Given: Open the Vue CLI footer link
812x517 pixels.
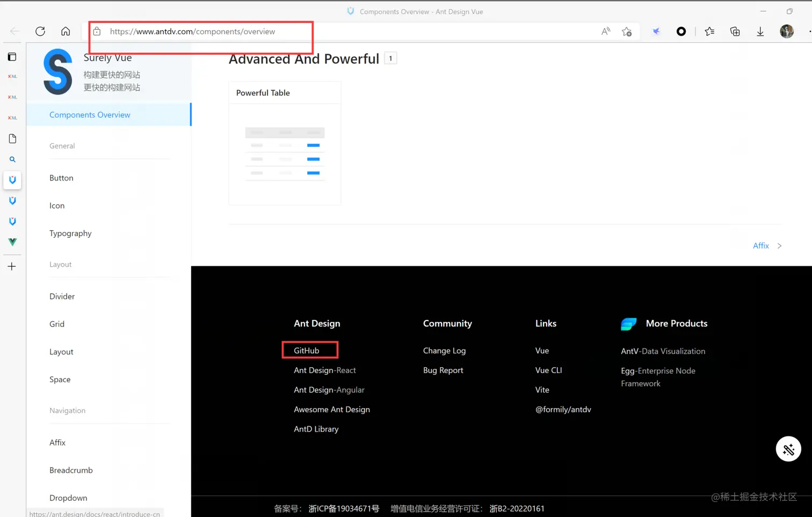Looking at the screenshot, I should point(549,370).
